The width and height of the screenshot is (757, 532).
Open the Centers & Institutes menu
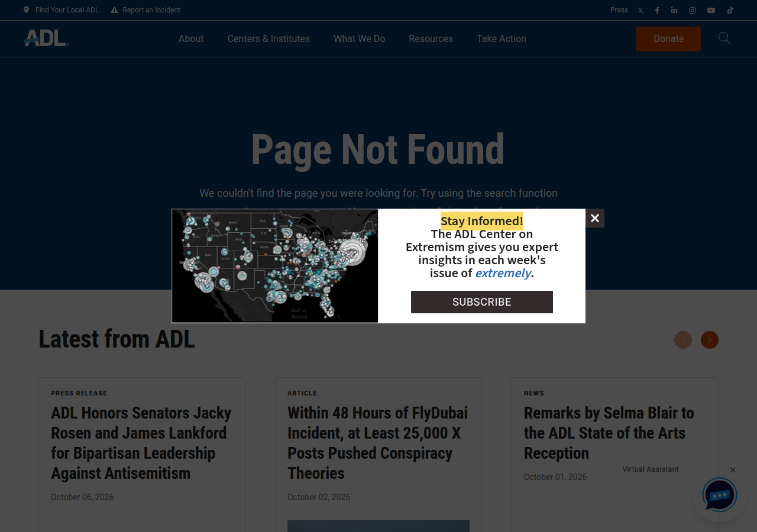click(x=268, y=38)
